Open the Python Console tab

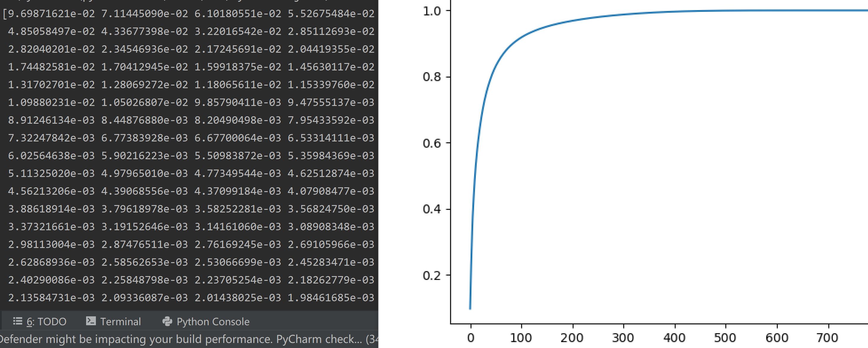212,322
